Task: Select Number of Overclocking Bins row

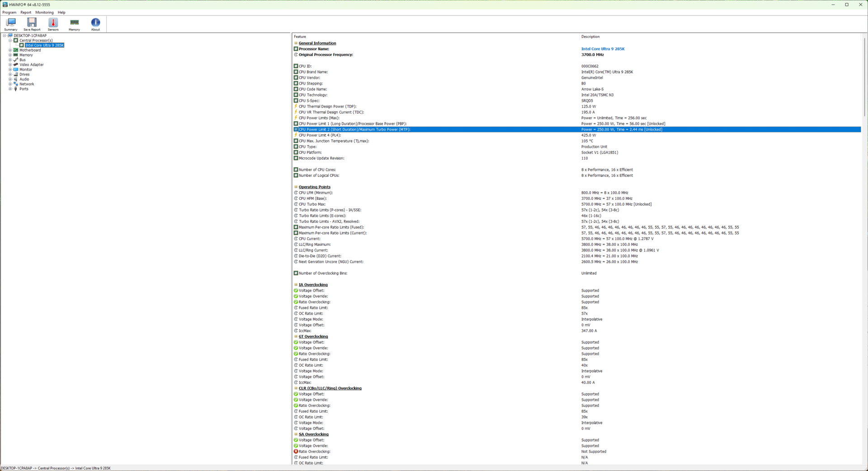Action: pos(577,273)
